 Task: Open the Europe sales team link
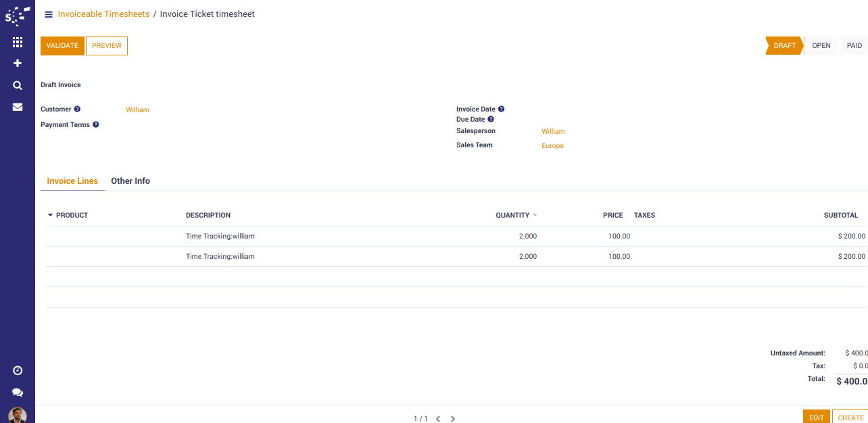[552, 145]
